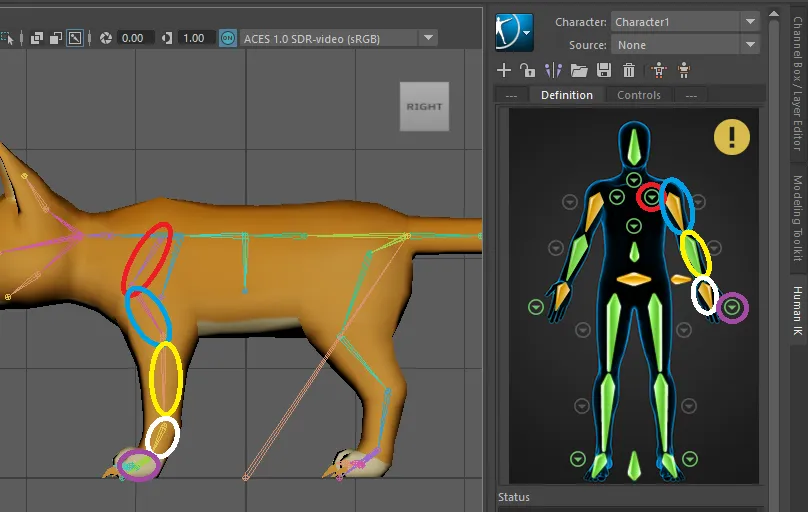
Task: Open the Character dropdown showing Character1
Action: click(x=685, y=22)
